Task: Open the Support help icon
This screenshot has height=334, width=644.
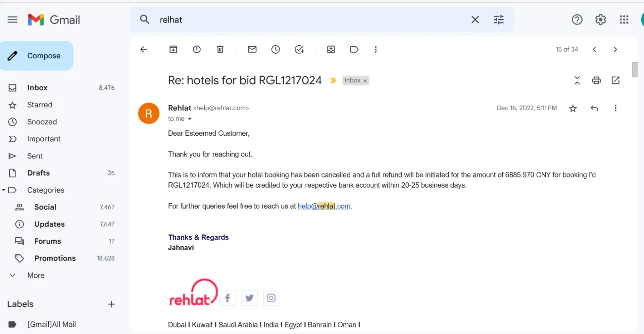Action: 577,20
